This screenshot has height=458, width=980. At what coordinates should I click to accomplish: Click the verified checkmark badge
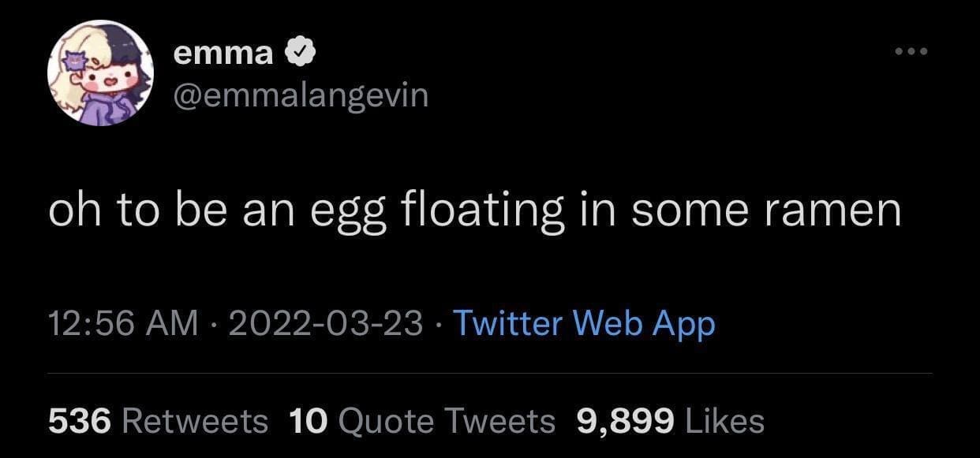coord(301,54)
